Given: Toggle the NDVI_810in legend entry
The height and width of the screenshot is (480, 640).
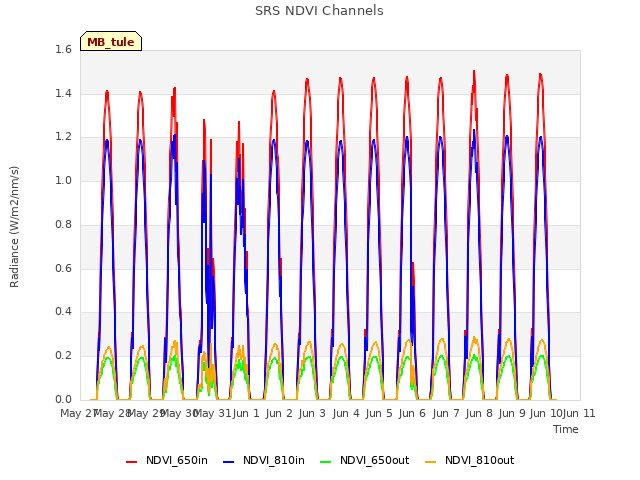Looking at the screenshot, I should pyautogui.click(x=264, y=460).
